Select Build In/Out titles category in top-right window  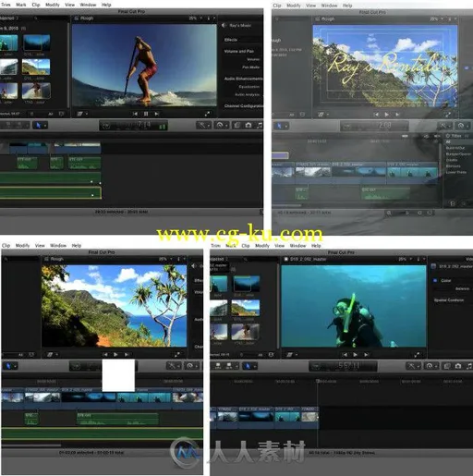455,148
